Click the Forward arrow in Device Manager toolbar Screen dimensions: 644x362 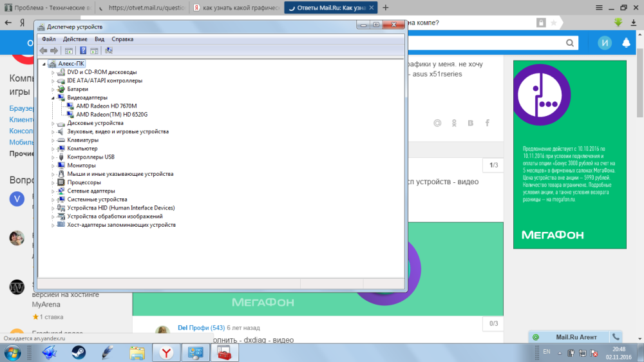54,50
